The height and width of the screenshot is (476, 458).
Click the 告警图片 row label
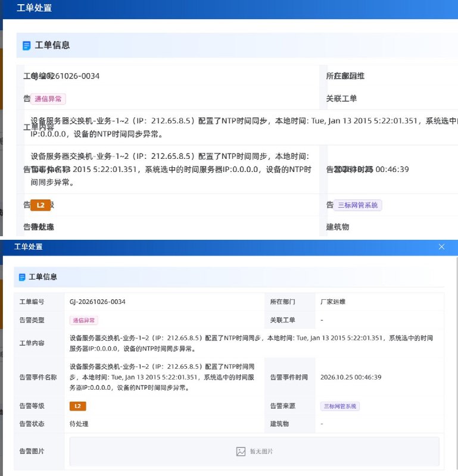pyautogui.click(x=32, y=452)
